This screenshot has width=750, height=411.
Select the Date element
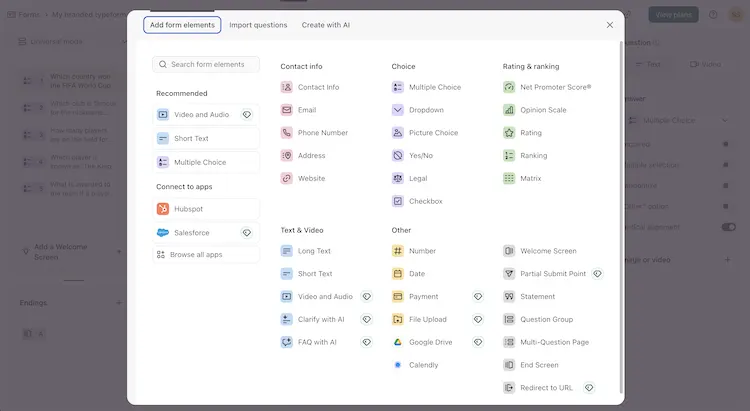pyautogui.click(x=408, y=274)
